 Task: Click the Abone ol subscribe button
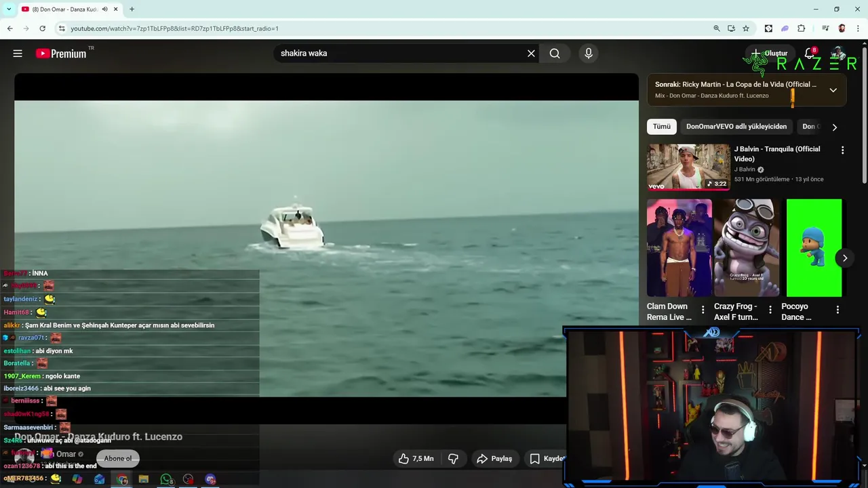pyautogui.click(x=118, y=459)
